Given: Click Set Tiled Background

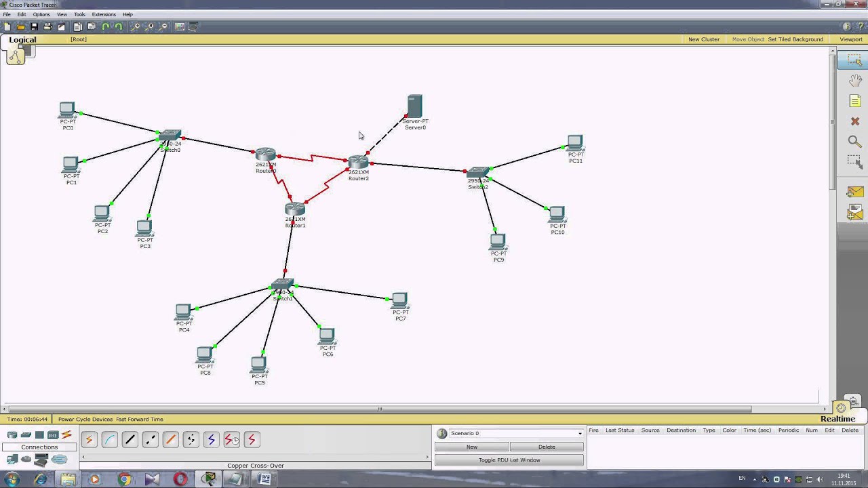Looking at the screenshot, I should [795, 39].
